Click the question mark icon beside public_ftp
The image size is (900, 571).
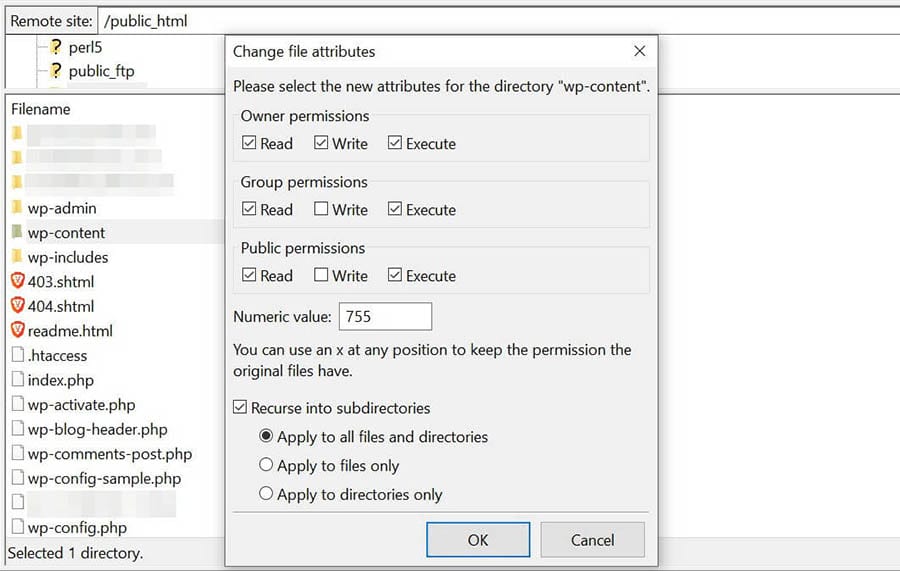56,71
